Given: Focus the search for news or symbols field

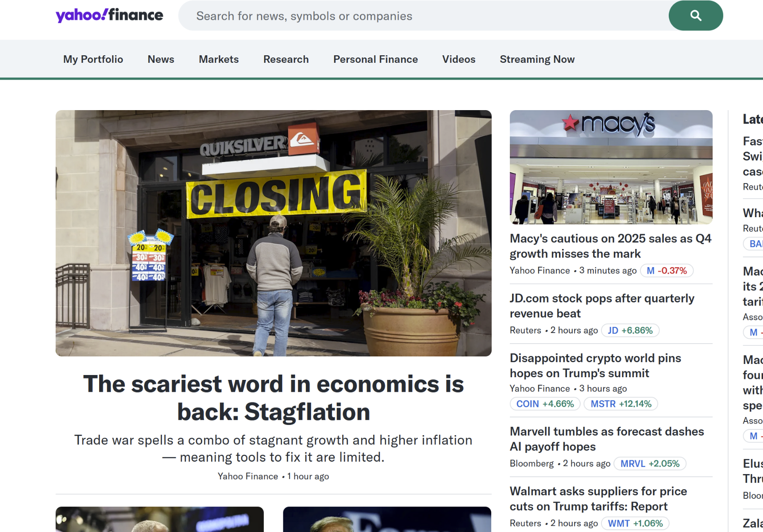Looking at the screenshot, I should pyautogui.click(x=424, y=16).
